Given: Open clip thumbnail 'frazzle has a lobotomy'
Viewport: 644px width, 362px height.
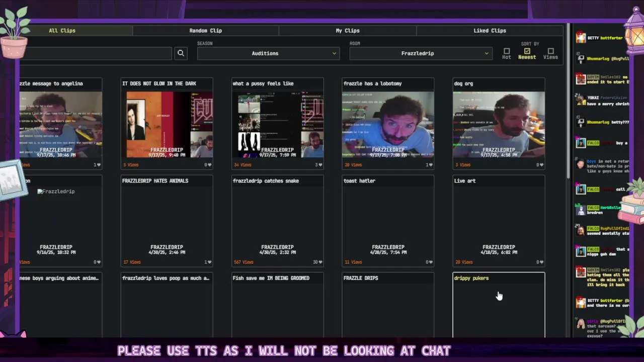Looking at the screenshot, I should coord(388,124).
